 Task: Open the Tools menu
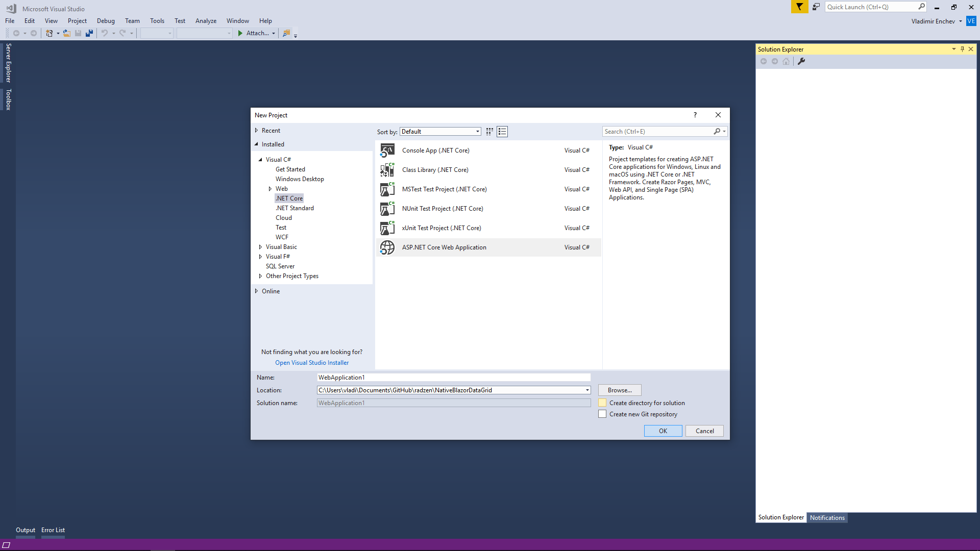click(157, 21)
